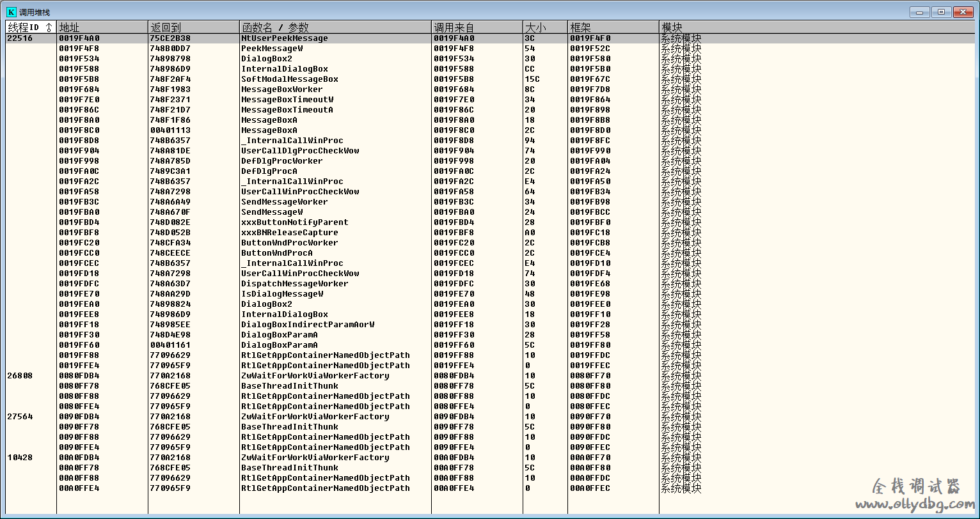Select thread ID 27564 entry

[x=20, y=417]
